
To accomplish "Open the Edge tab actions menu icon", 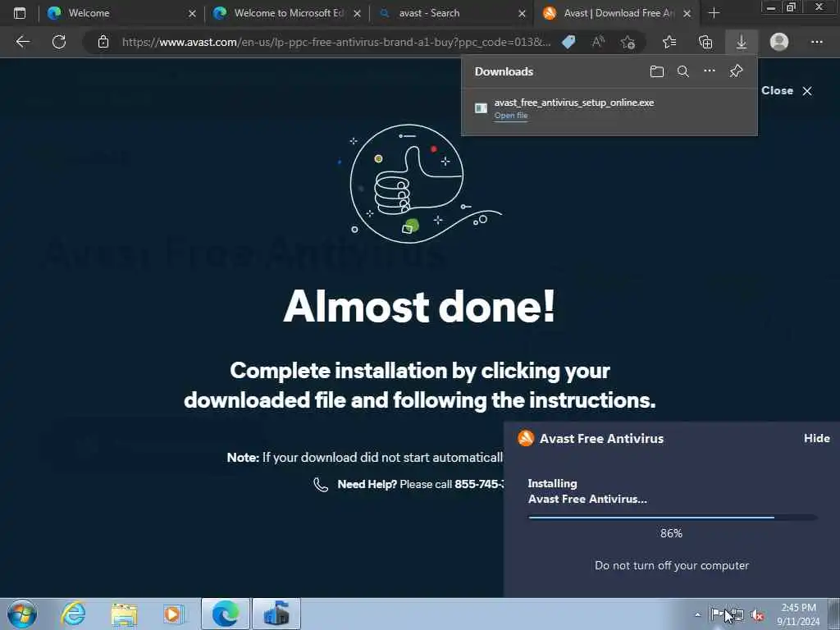I will [x=20, y=13].
